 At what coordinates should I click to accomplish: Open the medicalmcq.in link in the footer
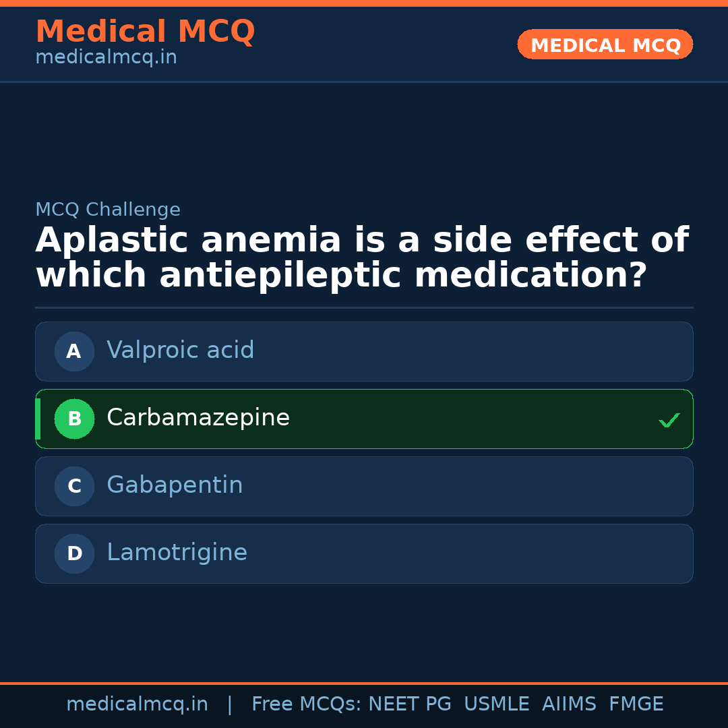pos(137,704)
